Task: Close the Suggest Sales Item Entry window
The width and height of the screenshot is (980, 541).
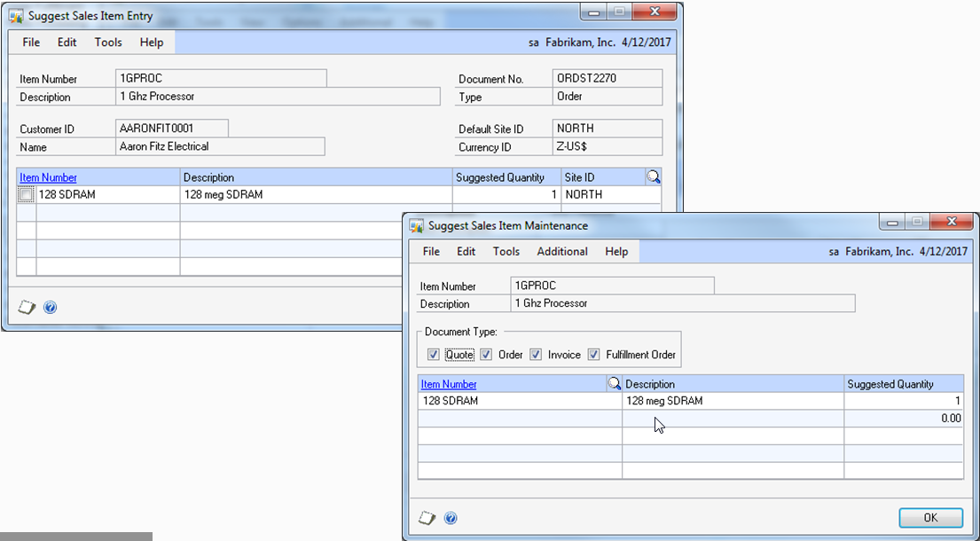Action: tap(655, 12)
